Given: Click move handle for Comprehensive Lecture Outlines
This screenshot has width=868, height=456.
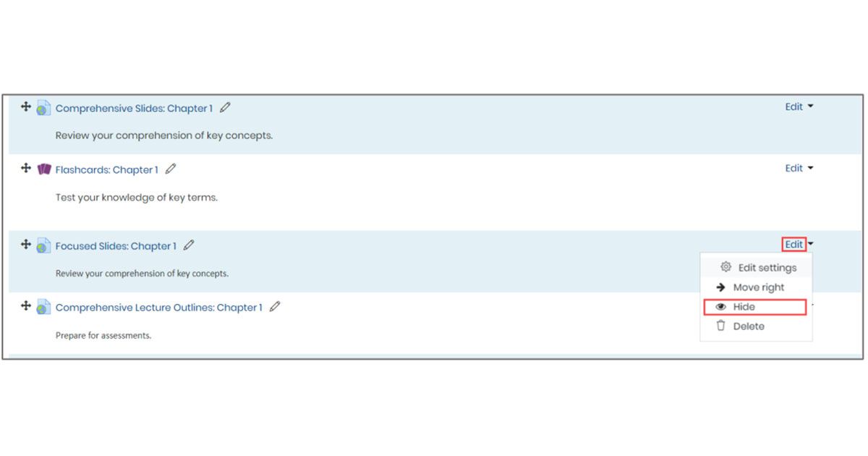Looking at the screenshot, I should click(x=25, y=306).
